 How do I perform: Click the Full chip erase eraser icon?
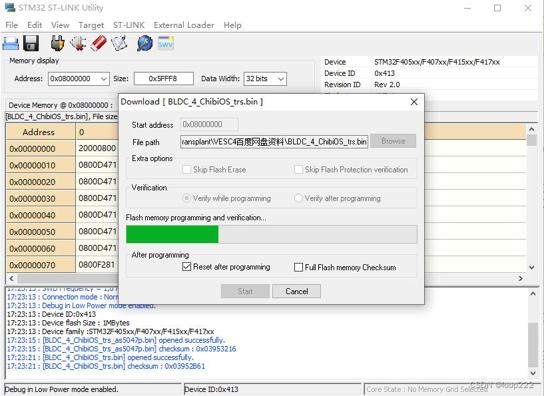(x=99, y=43)
